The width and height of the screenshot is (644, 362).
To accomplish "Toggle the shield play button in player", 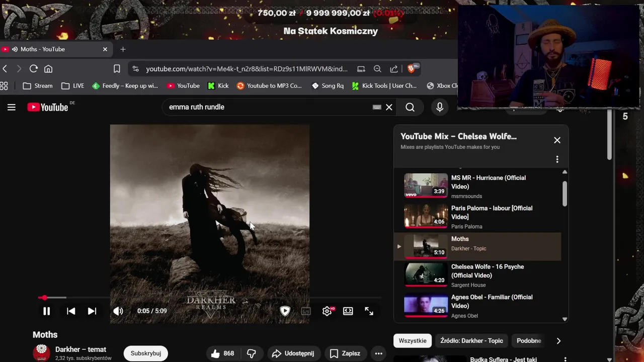I will coord(285,311).
